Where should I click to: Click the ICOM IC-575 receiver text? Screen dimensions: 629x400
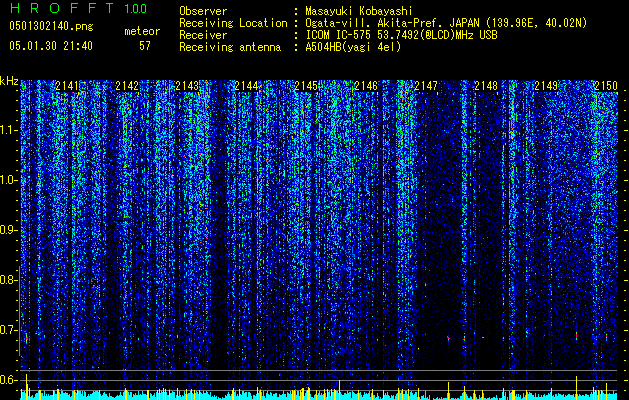[x=401, y=35]
